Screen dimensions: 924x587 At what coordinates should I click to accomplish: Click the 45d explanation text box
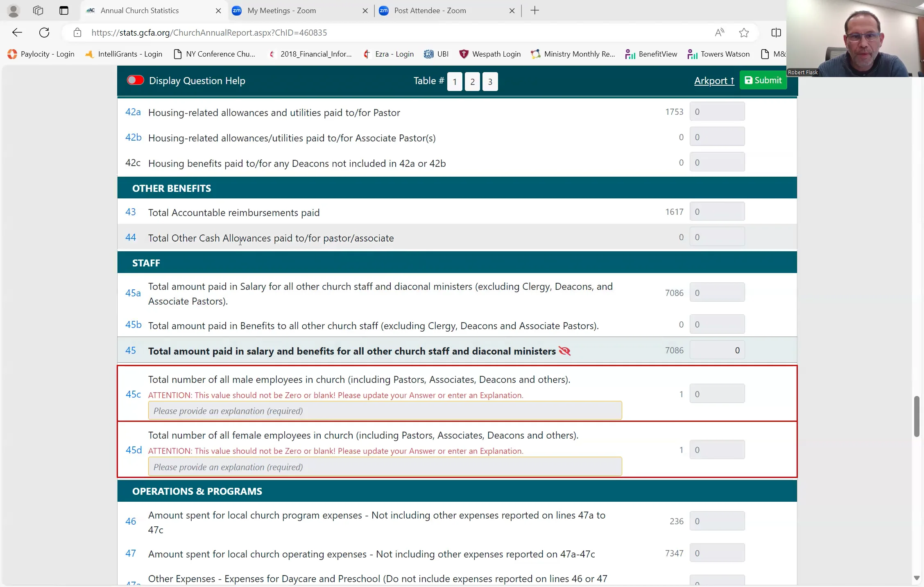click(x=385, y=466)
